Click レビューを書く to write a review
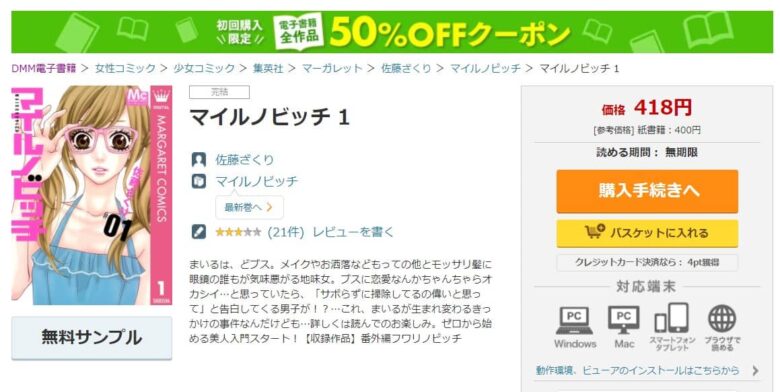The image size is (780, 392). [x=353, y=232]
